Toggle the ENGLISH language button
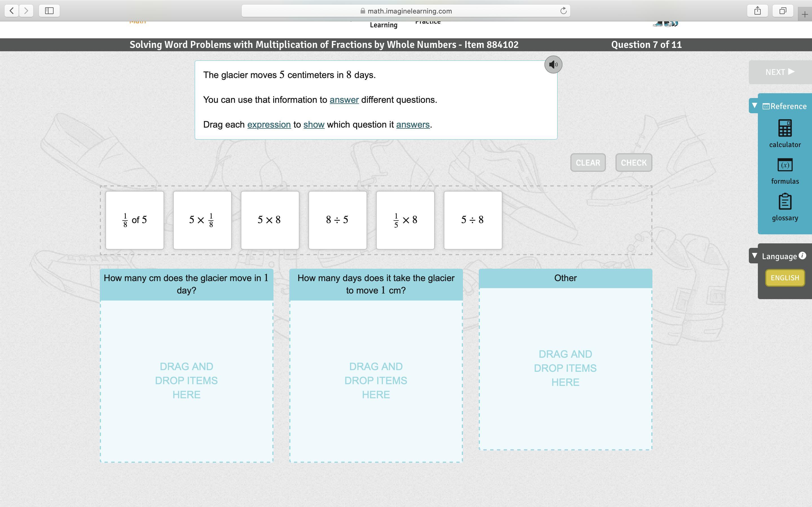 coord(784,278)
